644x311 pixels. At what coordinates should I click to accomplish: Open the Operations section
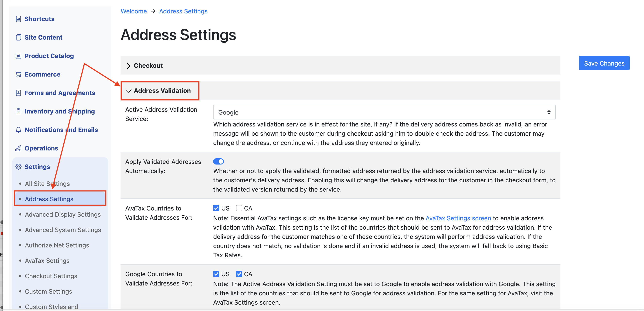tap(41, 148)
